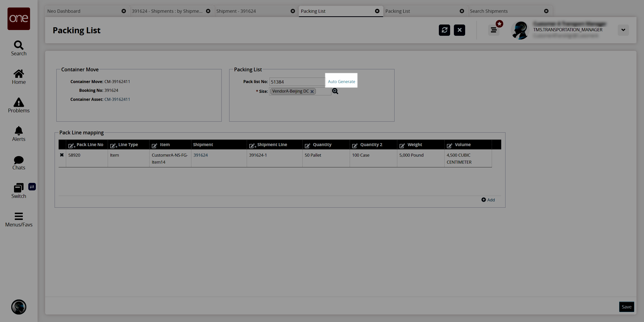This screenshot has height=322, width=644.
Task: Click the Save button
Action: pyautogui.click(x=626, y=307)
